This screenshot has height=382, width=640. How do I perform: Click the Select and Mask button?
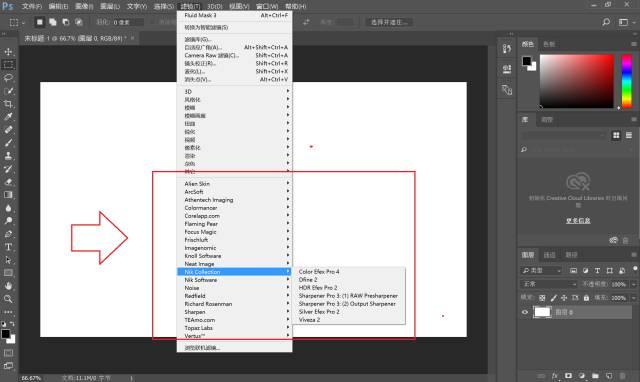(x=389, y=22)
